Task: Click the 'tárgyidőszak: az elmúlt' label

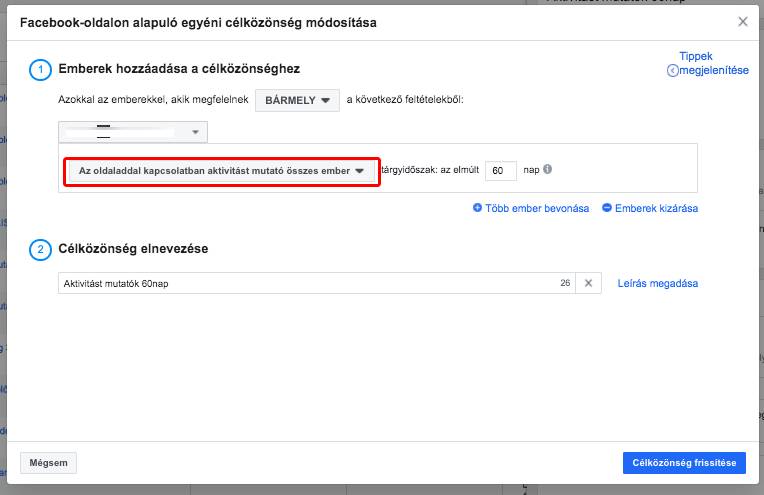Action: click(x=430, y=170)
